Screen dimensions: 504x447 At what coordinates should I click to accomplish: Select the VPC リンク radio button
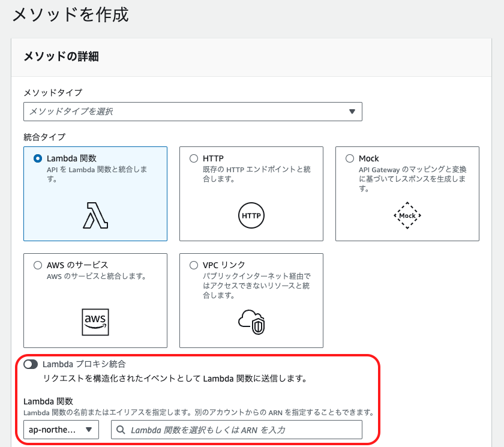pos(194,265)
